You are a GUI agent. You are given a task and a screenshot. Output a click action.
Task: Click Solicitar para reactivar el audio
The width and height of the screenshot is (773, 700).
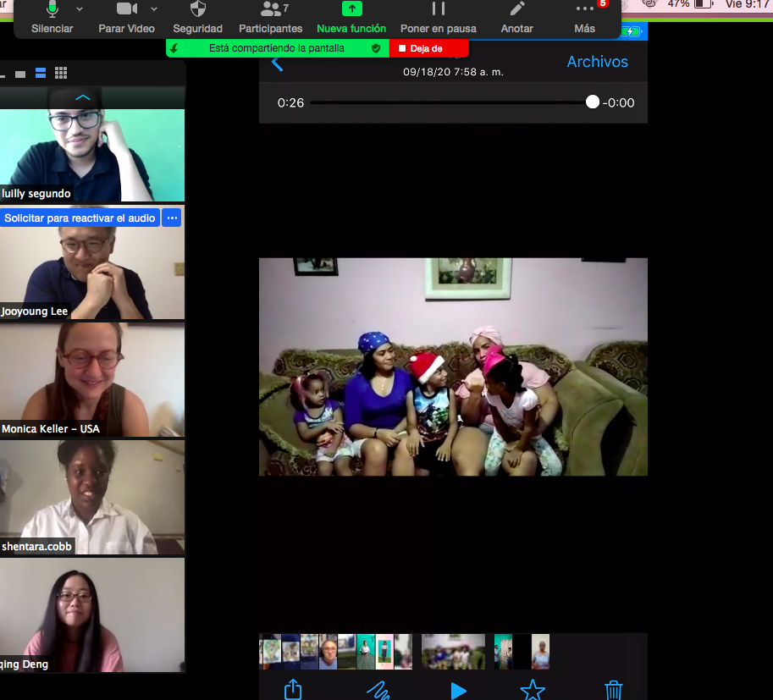click(80, 218)
